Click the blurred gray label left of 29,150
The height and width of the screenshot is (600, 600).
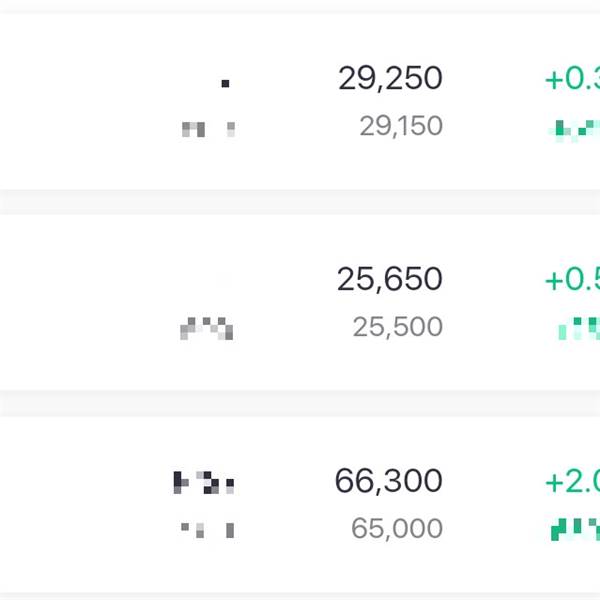pyautogui.click(x=208, y=128)
